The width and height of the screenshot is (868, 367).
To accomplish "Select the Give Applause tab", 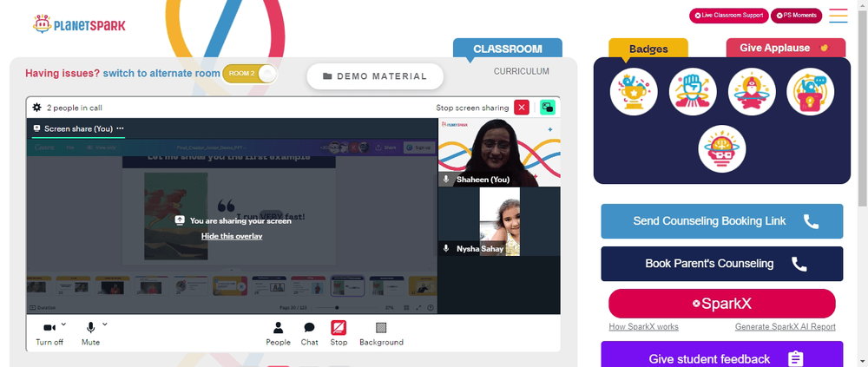I will tap(786, 48).
